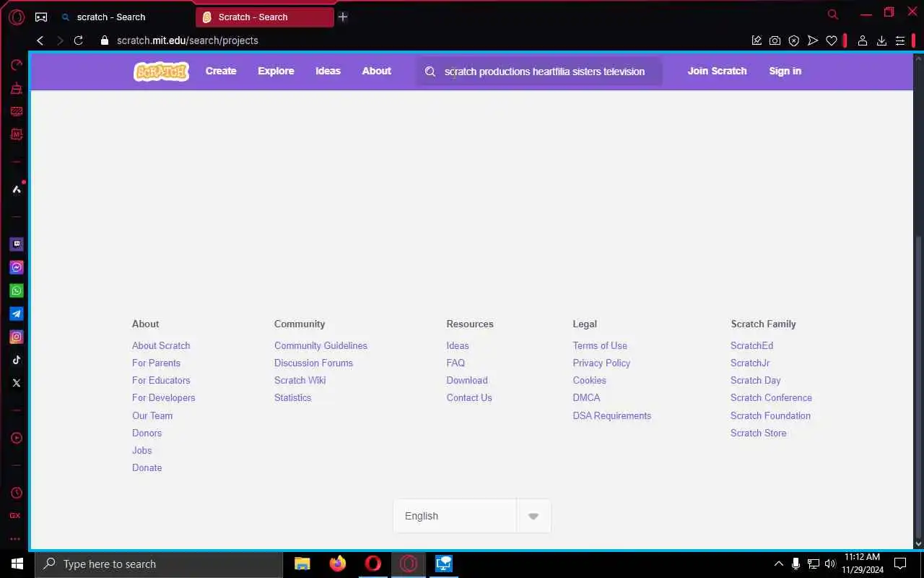924x578 pixels.
Task: Open TikTok in sidebar
Action: coord(16,360)
